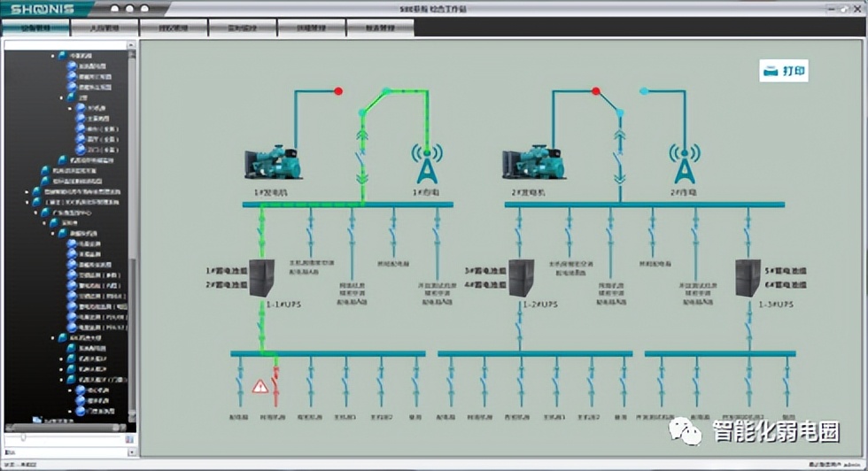Open the last tab beside the dark bar

pyautogui.click(x=380, y=27)
